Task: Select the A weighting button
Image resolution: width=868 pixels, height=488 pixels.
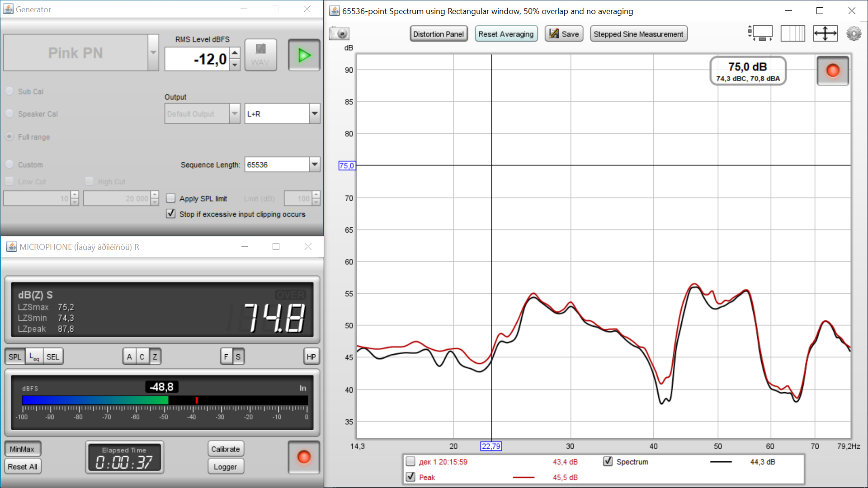Action: coord(129,357)
